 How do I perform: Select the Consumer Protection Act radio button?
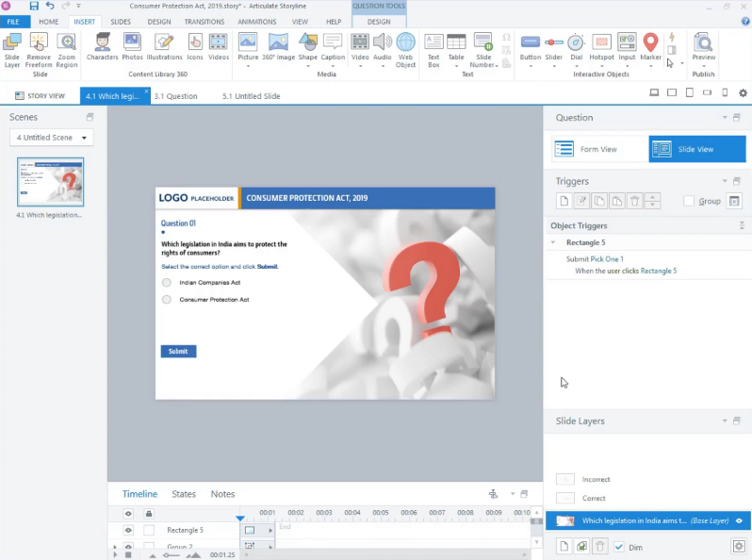click(x=167, y=300)
